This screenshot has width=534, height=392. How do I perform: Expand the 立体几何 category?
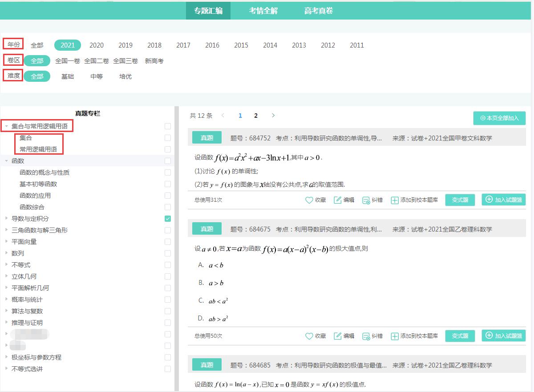[6, 276]
